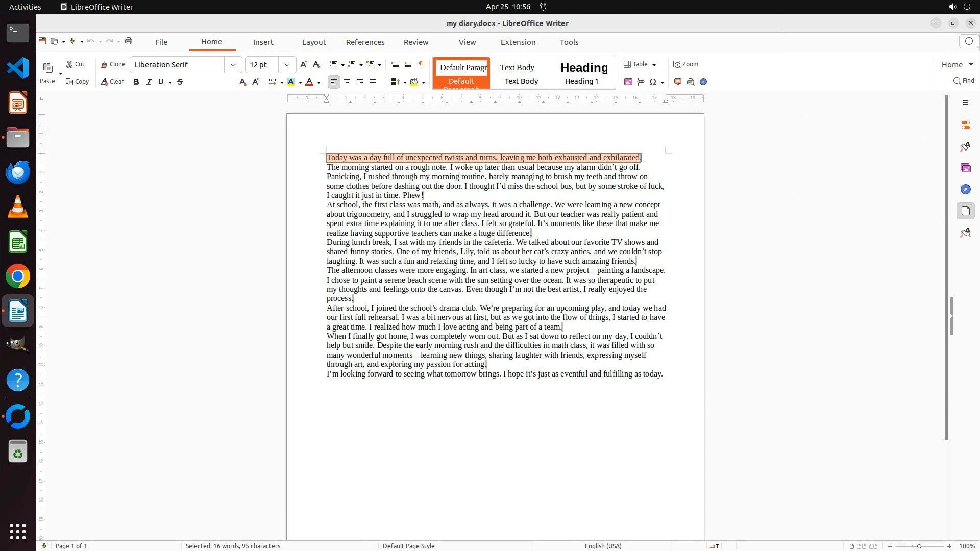Toggle Bold formatting
980x551 pixels.
[x=136, y=82]
